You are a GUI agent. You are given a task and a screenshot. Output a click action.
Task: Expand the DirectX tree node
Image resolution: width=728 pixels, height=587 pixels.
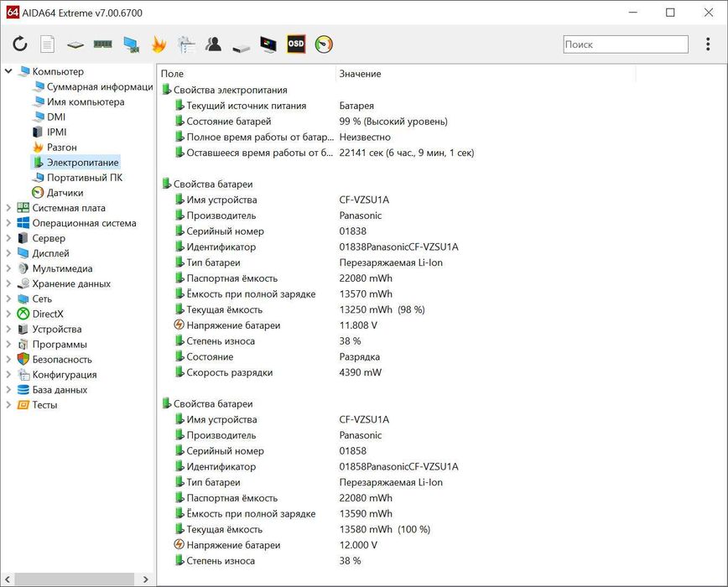tap(8, 314)
